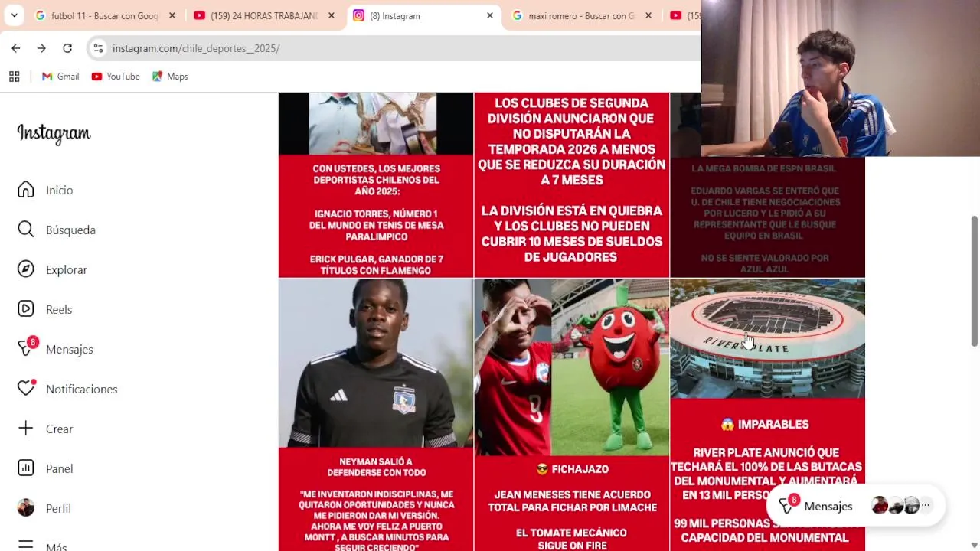Image resolution: width=980 pixels, height=551 pixels.
Task: Click the Inicio house icon
Action: point(26,190)
